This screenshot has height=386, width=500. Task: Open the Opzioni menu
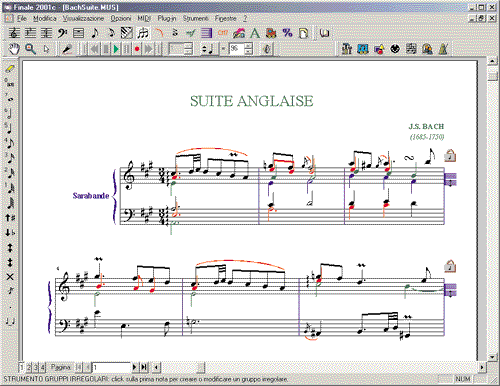point(121,18)
